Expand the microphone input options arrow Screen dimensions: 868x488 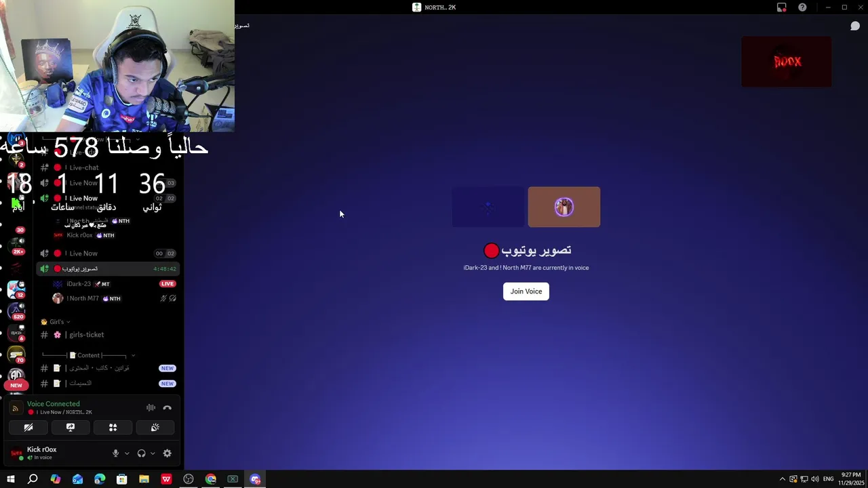coord(127,453)
